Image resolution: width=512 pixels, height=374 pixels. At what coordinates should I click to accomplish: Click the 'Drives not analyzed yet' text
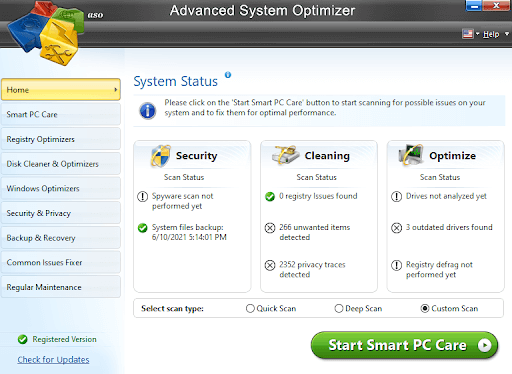[446, 196]
